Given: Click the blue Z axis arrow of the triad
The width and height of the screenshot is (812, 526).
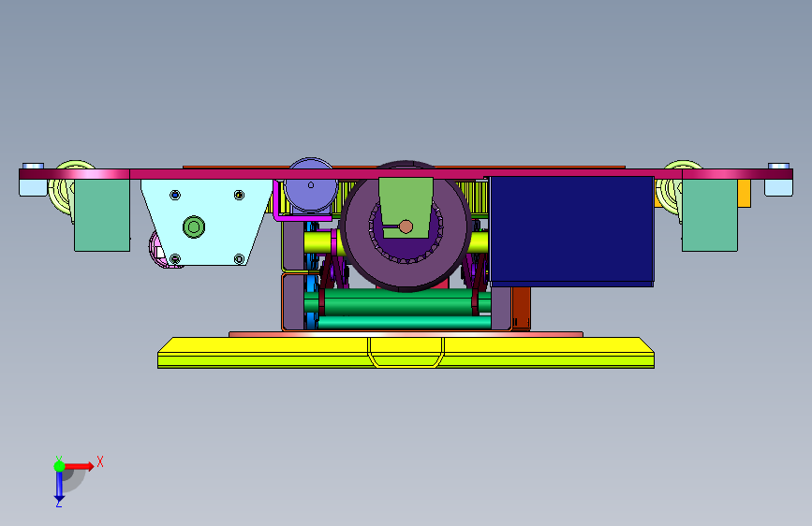Looking at the screenshot, I should tap(59, 487).
